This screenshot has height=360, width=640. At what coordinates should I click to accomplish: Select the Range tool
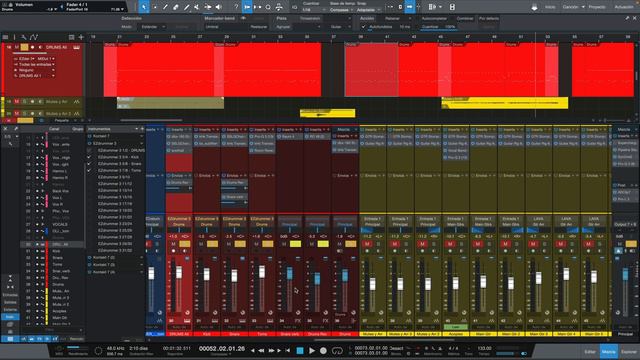click(x=155, y=7)
